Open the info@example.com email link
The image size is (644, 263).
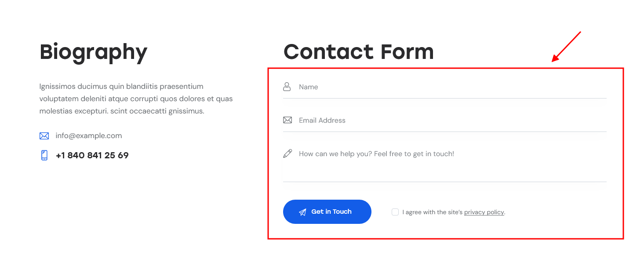88,136
